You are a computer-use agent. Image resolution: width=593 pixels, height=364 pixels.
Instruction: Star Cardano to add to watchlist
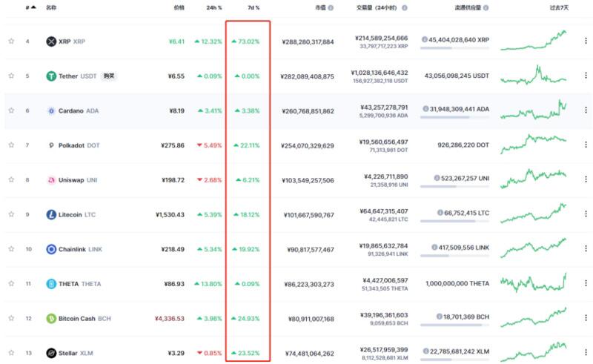click(x=11, y=110)
